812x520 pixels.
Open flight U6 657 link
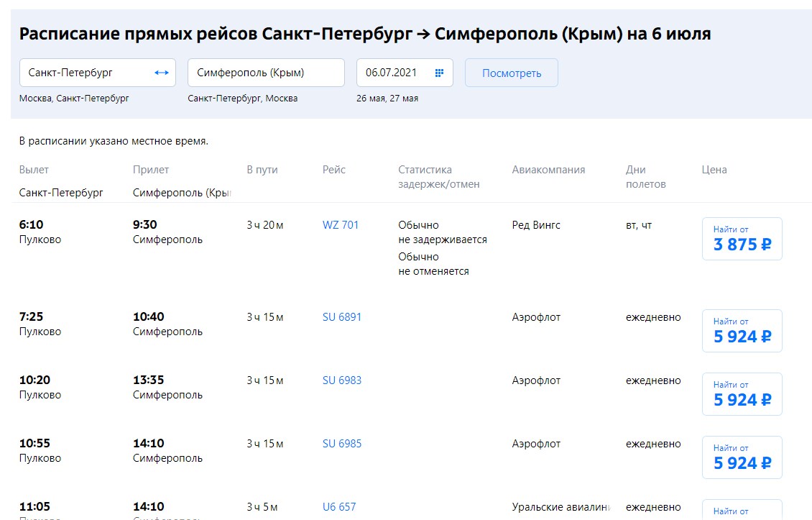339,507
